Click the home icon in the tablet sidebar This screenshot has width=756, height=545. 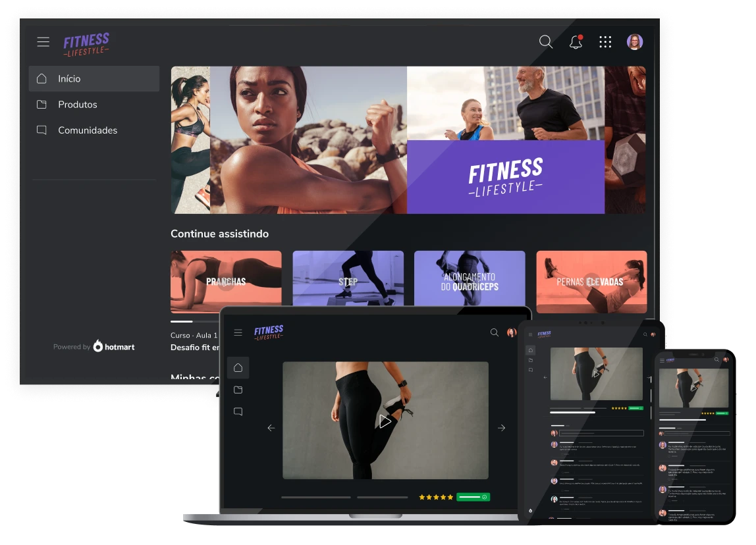click(x=530, y=350)
